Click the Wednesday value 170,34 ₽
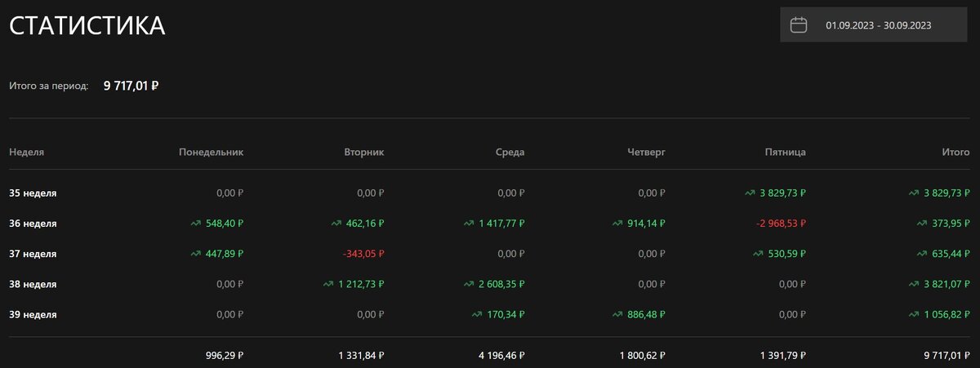 pyautogui.click(x=506, y=314)
